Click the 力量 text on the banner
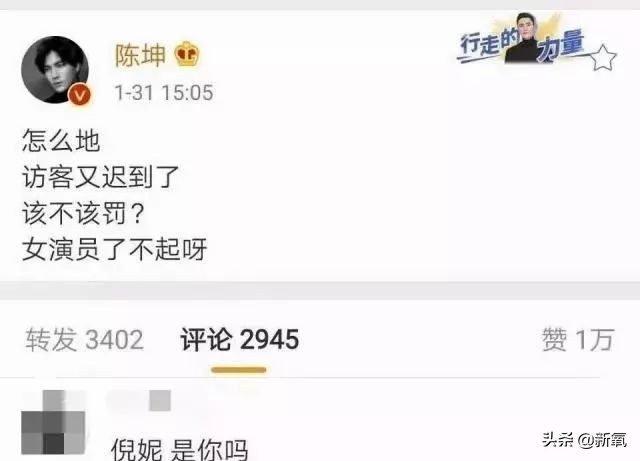This screenshot has height=461, width=640. [561, 46]
